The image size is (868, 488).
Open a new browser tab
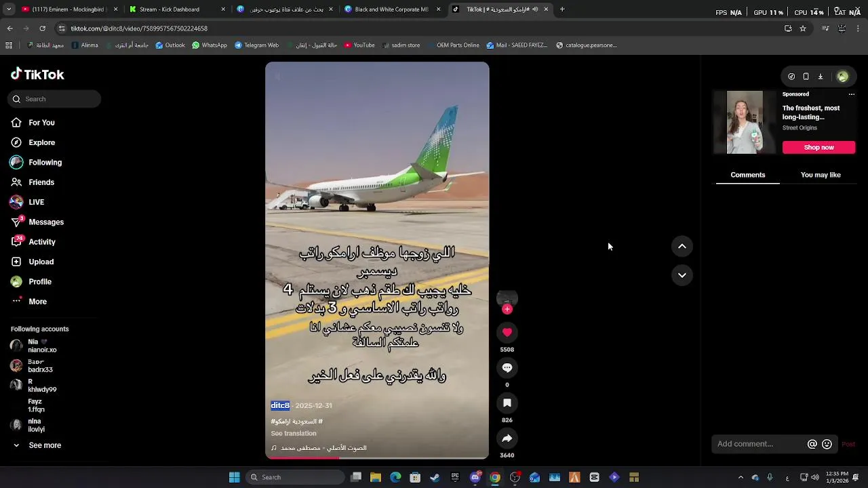(562, 9)
